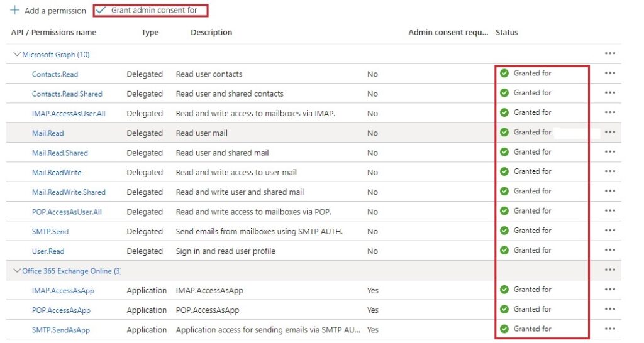644x343 pixels.
Task: Click the Status column header
Action: 506,32
